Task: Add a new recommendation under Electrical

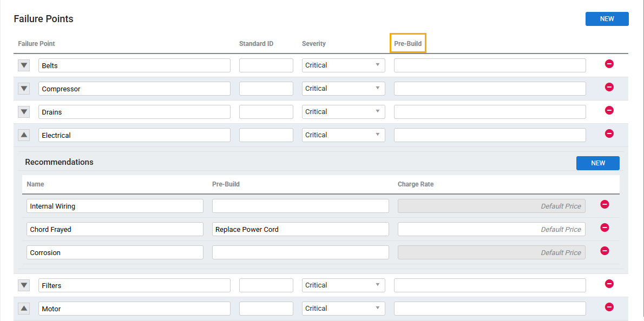Action: pyautogui.click(x=597, y=163)
